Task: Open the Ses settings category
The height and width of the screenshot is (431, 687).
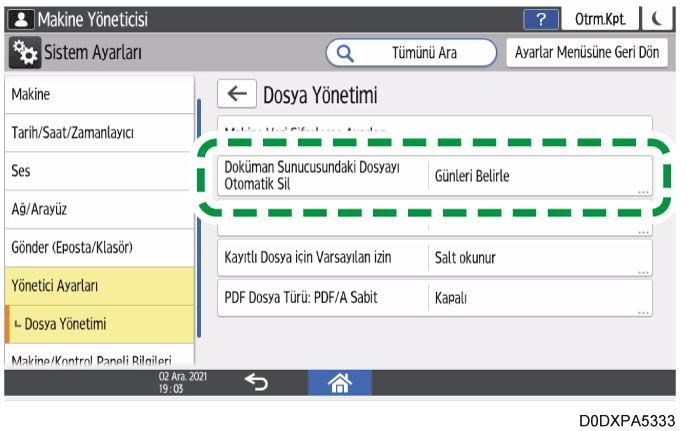Action: click(x=97, y=171)
